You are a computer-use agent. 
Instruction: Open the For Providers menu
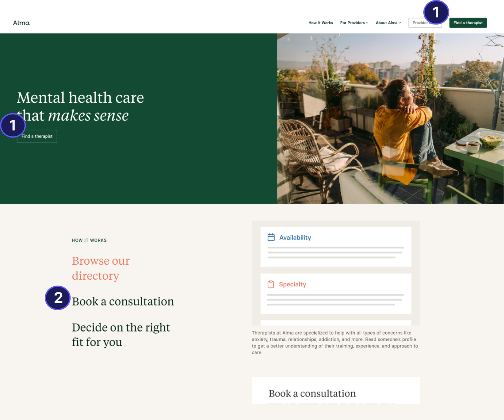[x=354, y=23]
